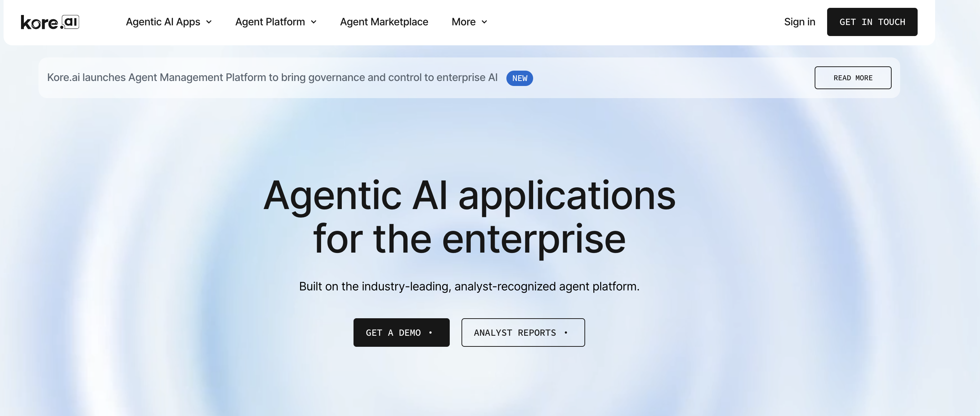Expand the chevron beside Agentic AI Apps
The height and width of the screenshot is (416, 980).
209,22
